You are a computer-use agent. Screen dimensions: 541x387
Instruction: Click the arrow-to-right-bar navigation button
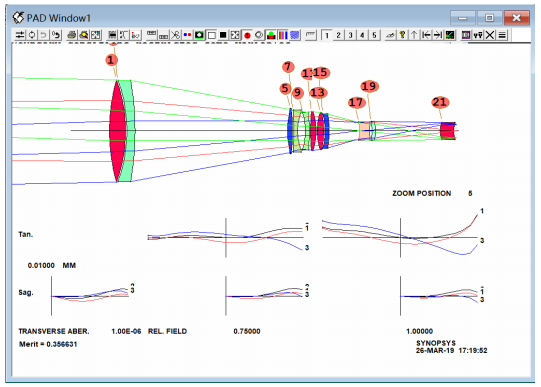[x=438, y=35]
